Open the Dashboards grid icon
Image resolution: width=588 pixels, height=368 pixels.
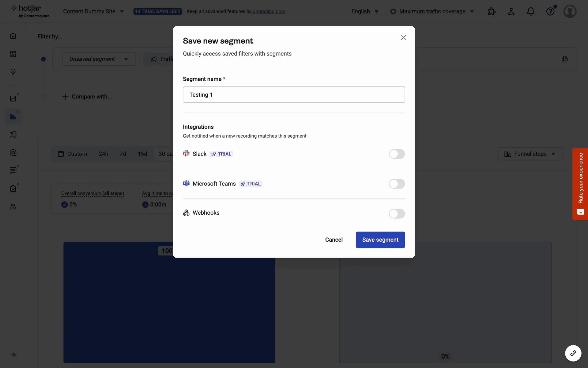point(13,54)
